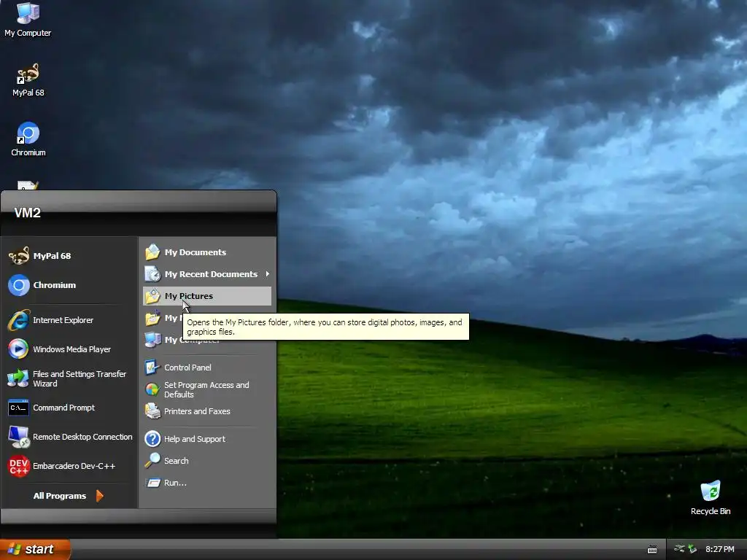The height and width of the screenshot is (560, 747).
Task: Open Help and Support
Action: coord(207,439)
